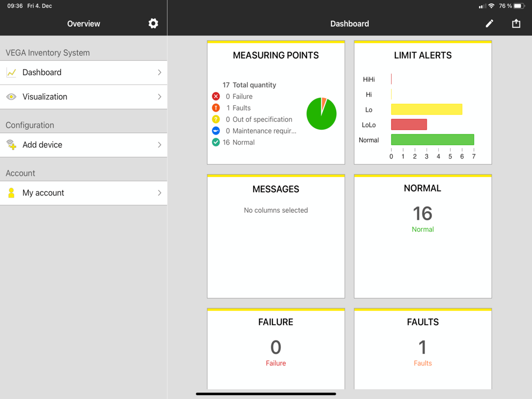Expand the Dashboard row chevron
Image resolution: width=532 pixels, height=399 pixels.
[x=160, y=72]
